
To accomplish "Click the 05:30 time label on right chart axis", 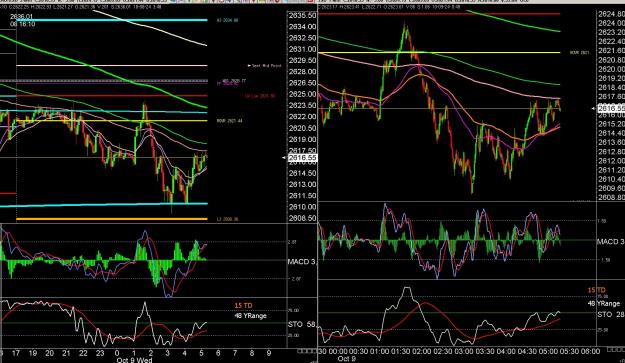I will (569, 351).
